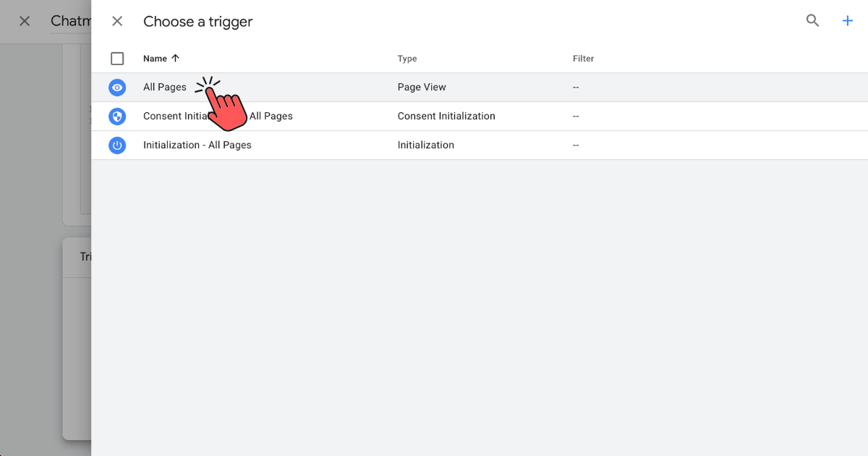Viewport: 868px width, 456px height.
Task: Pick the Initialization - All Pages trigger name
Action: 197,145
